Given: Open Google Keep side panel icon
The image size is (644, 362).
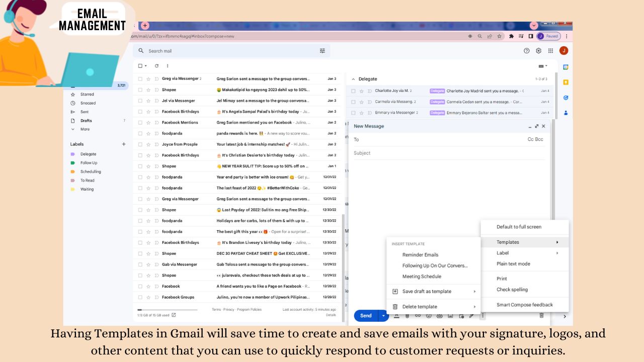Looking at the screenshot, I should (566, 82).
